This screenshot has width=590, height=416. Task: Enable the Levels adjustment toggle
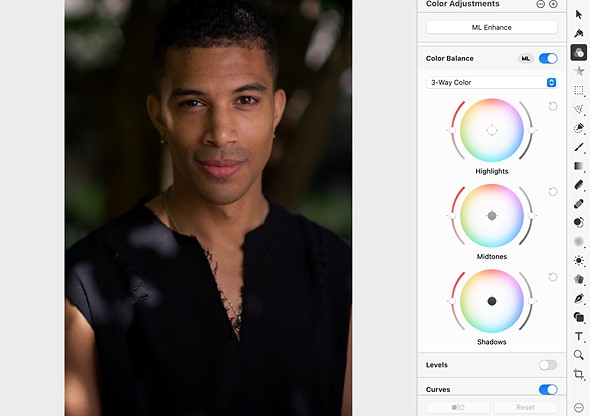click(x=548, y=365)
